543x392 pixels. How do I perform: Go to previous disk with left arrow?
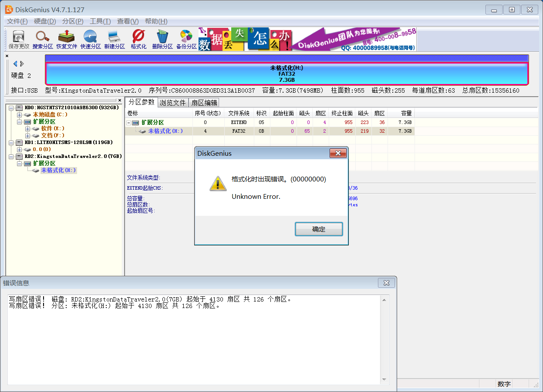click(15, 64)
